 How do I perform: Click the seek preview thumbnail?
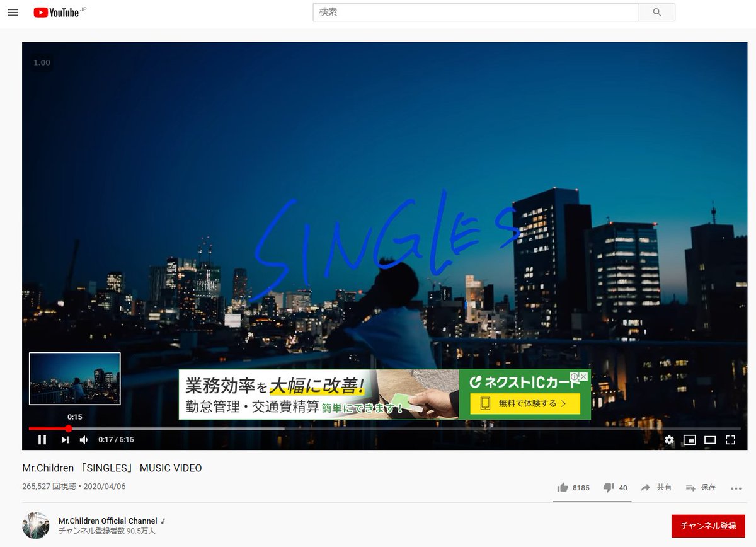[x=74, y=378]
